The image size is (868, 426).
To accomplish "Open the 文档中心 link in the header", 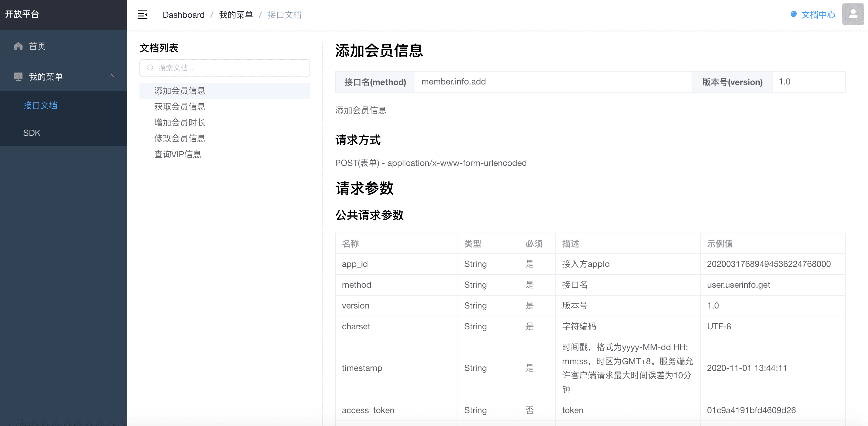I will pos(818,14).
